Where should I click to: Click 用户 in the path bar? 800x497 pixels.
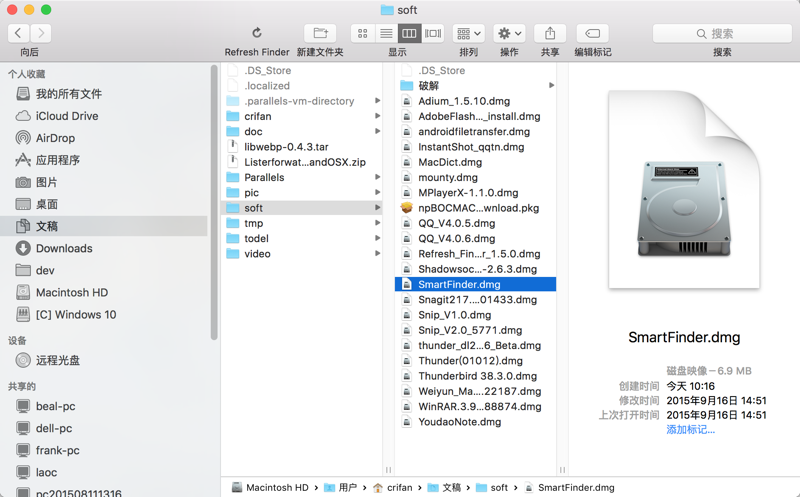pos(341,487)
